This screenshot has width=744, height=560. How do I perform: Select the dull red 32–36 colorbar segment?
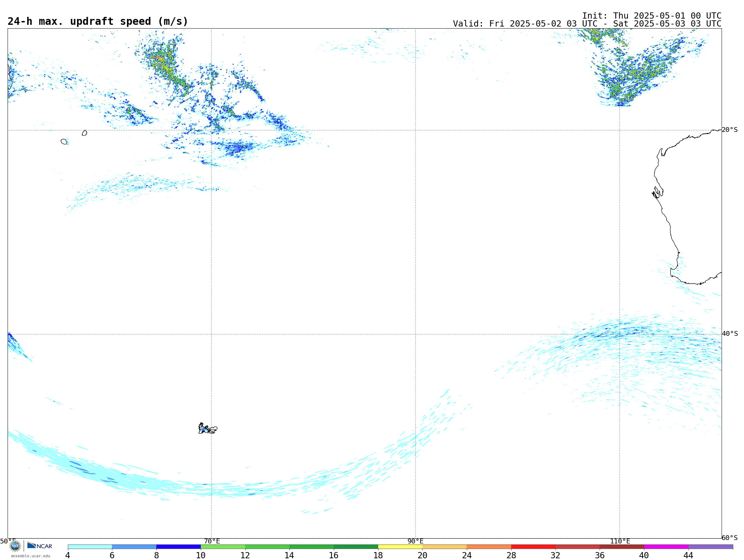(578, 547)
